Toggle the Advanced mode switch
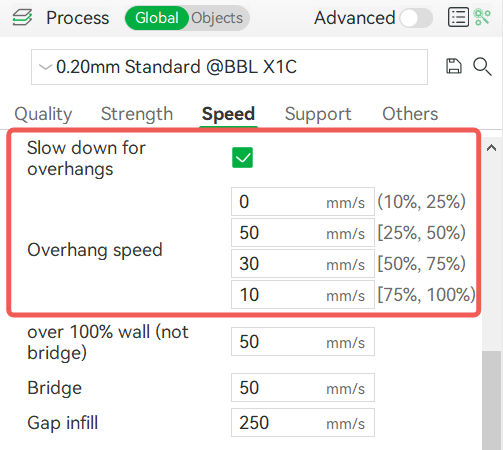503x450 pixels. (416, 18)
